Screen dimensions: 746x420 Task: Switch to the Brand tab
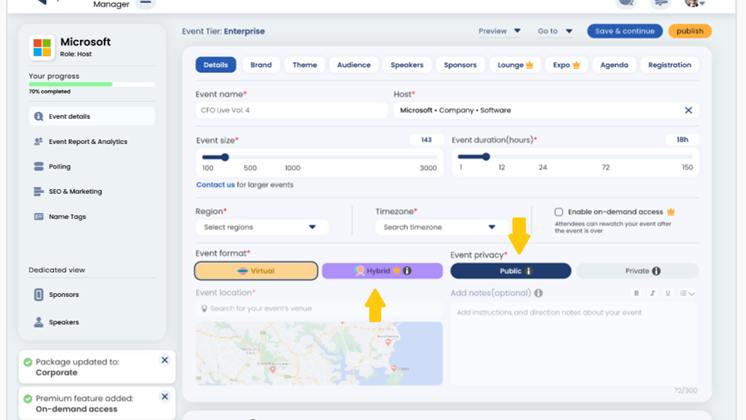point(261,65)
